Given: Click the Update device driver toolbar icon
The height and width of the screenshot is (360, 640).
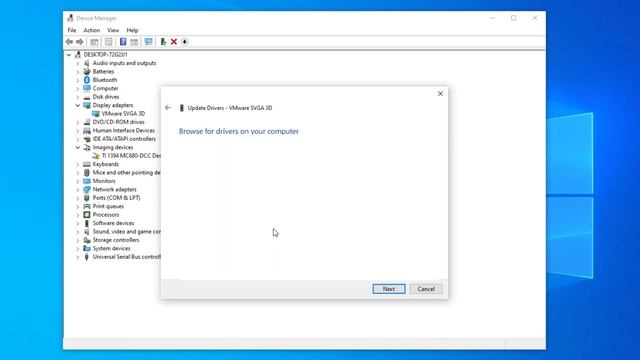Looking at the screenshot, I should (x=163, y=42).
